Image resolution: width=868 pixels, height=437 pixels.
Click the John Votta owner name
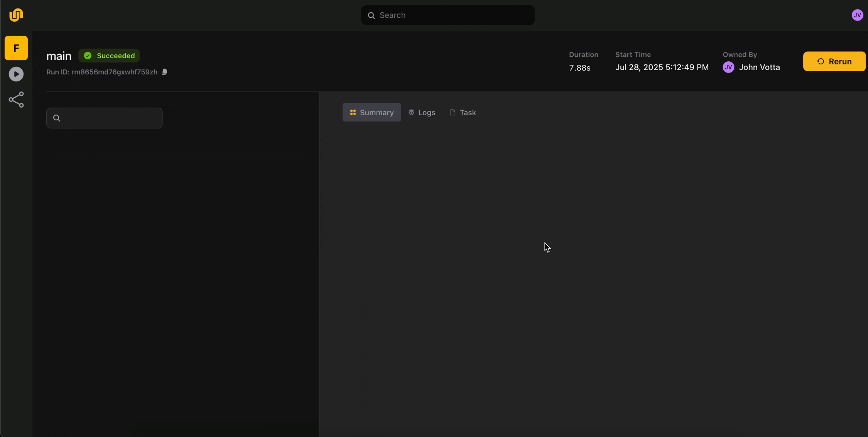click(x=759, y=67)
